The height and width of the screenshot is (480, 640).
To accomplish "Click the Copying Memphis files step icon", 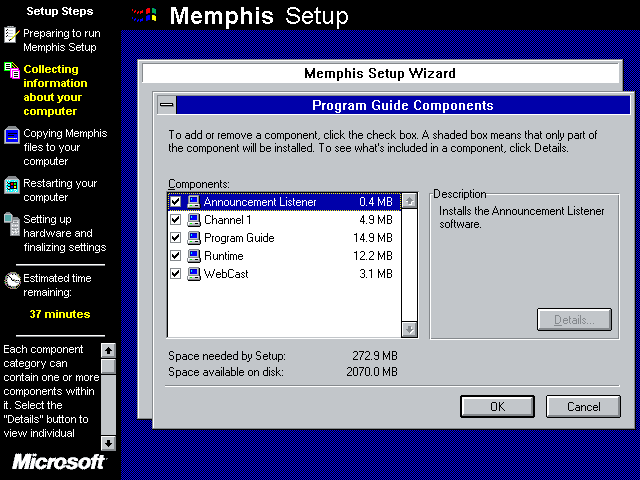I will click(12, 135).
